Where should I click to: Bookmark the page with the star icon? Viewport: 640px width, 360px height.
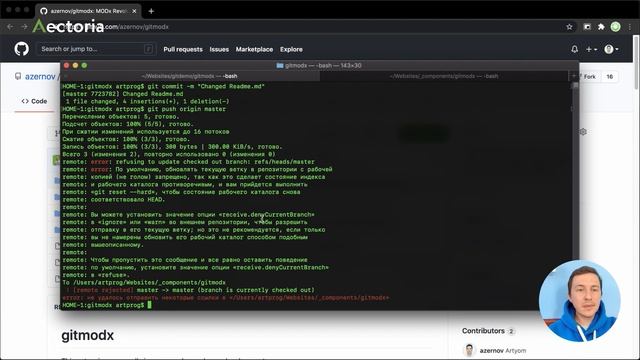(569, 27)
